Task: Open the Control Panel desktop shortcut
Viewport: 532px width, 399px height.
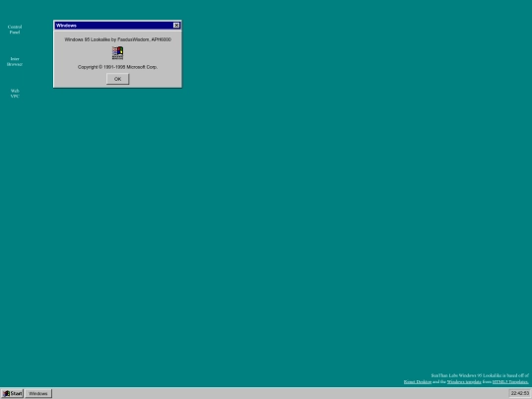Action: 15,30
